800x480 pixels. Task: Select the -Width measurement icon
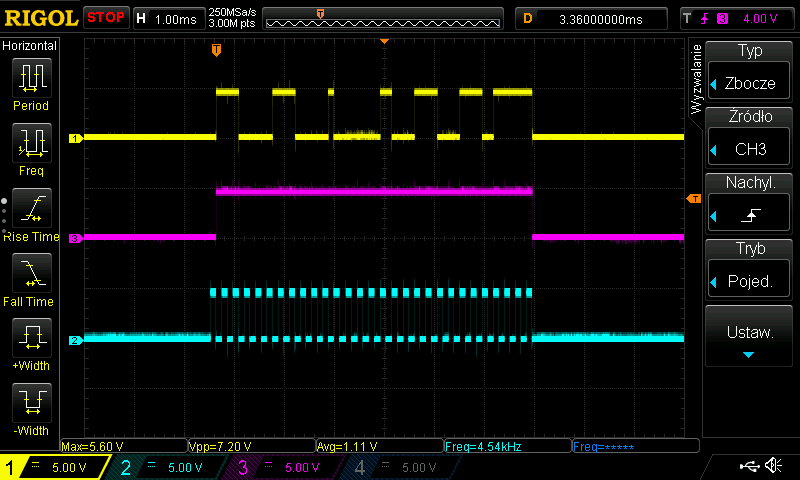[x=32, y=402]
